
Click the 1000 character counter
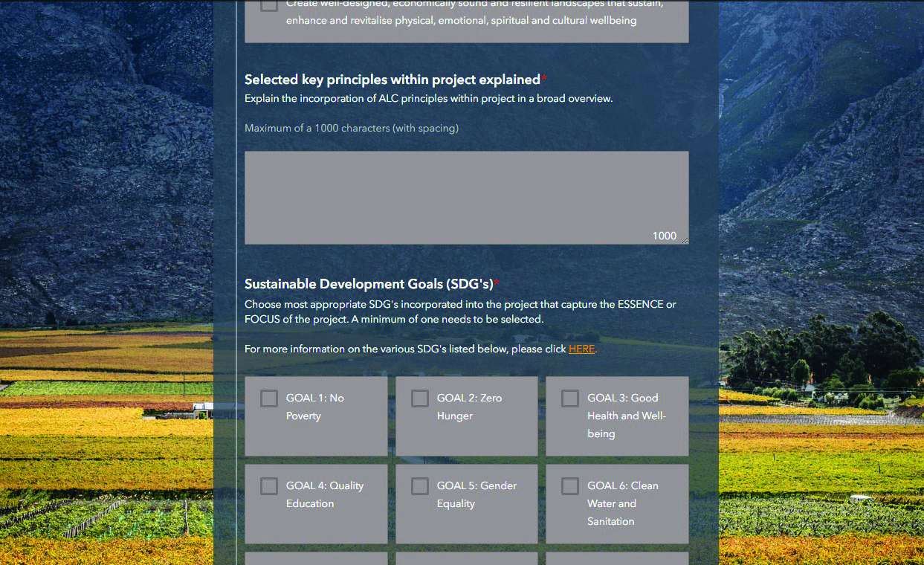(x=664, y=236)
